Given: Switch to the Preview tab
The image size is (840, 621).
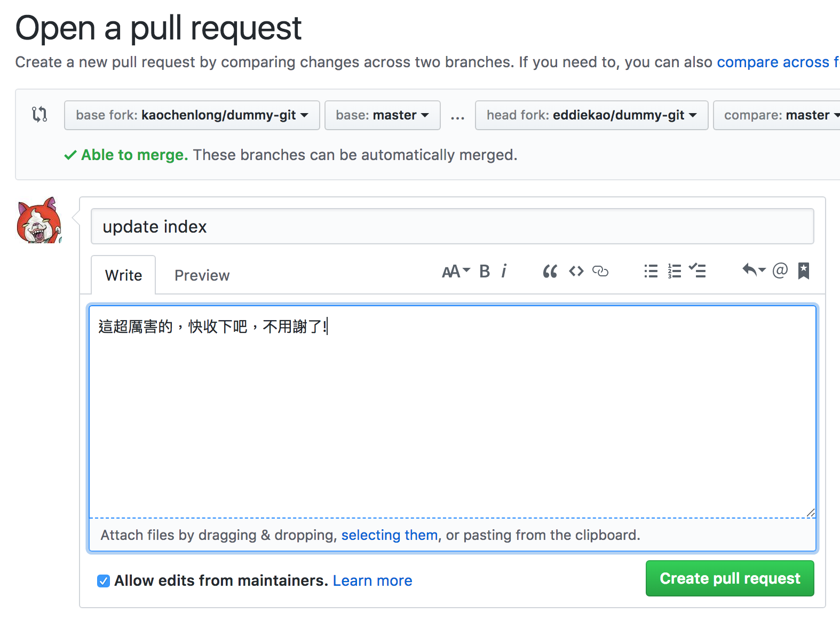Looking at the screenshot, I should [202, 275].
